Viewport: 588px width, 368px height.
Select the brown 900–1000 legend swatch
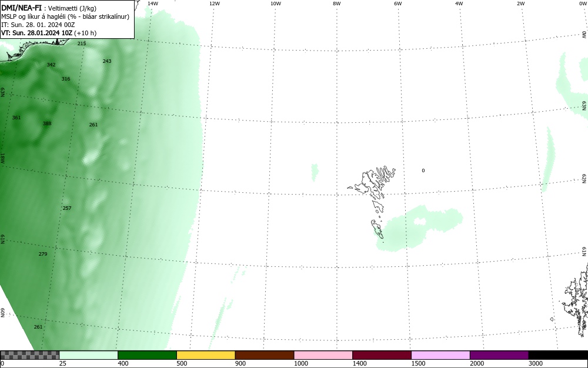[265, 355]
